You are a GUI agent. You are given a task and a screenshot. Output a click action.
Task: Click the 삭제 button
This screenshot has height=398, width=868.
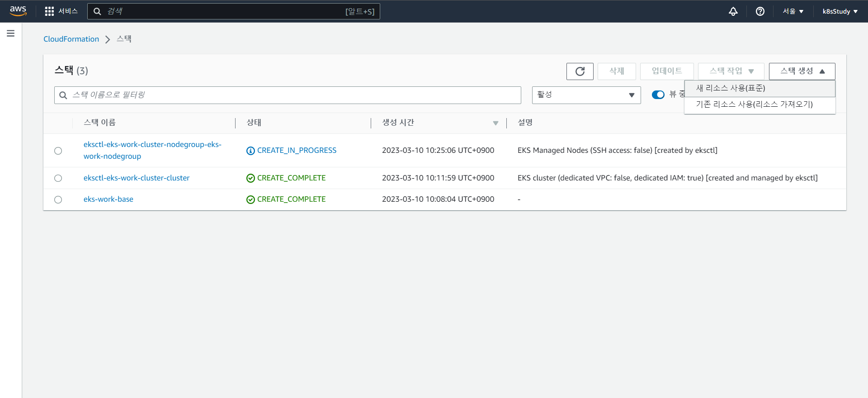pyautogui.click(x=617, y=71)
